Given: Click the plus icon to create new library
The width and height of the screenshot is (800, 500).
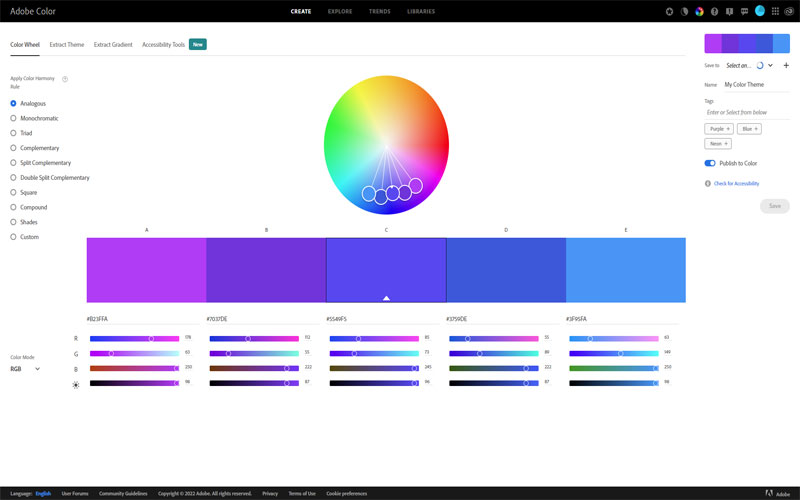Looking at the screenshot, I should click(786, 65).
